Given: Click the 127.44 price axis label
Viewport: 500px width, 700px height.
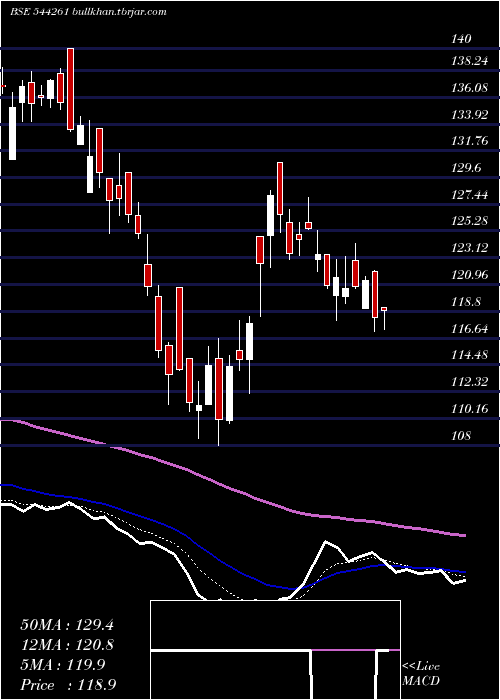Looking at the screenshot, I should coord(470,195).
